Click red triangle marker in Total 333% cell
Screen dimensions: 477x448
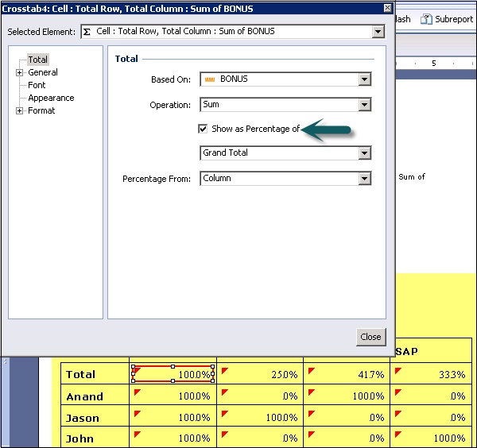(397, 370)
